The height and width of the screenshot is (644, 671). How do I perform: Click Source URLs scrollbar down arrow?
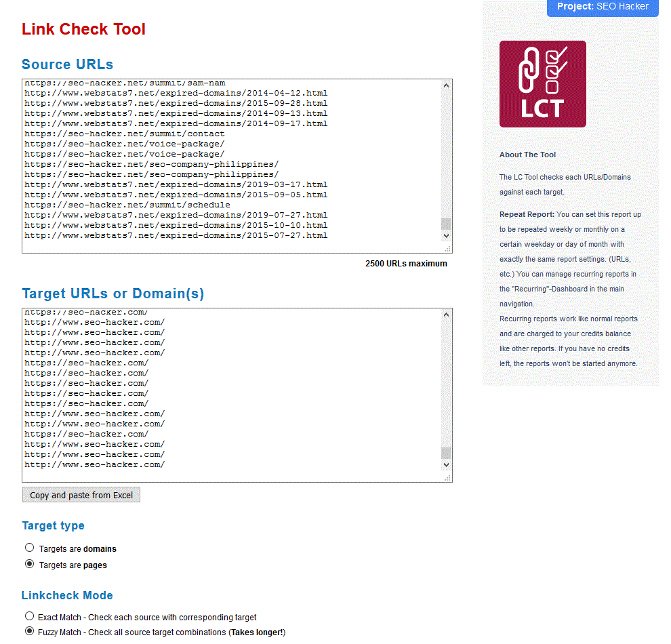(446, 235)
